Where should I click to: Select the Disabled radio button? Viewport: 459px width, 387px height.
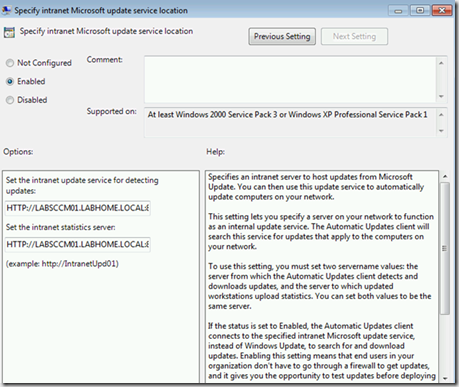10,100
